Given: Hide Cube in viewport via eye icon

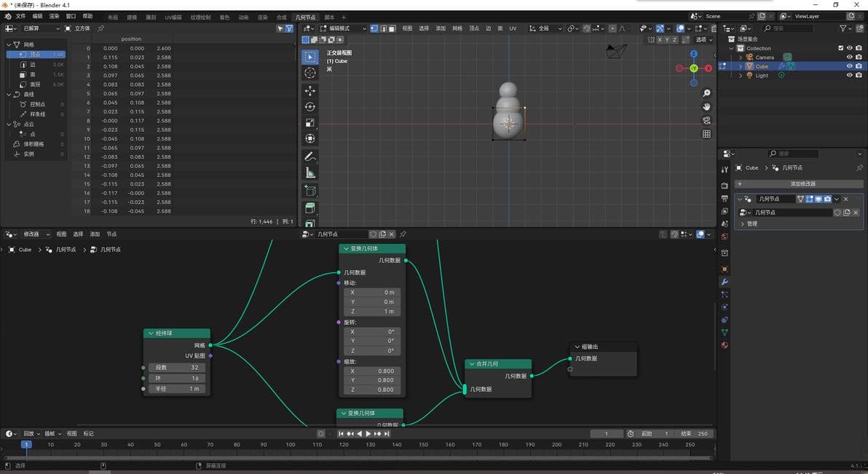Looking at the screenshot, I should tap(849, 66).
